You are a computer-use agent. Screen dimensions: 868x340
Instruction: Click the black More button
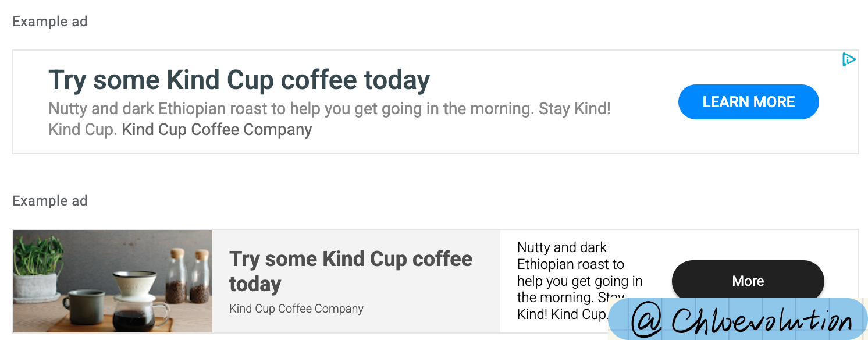point(748,281)
